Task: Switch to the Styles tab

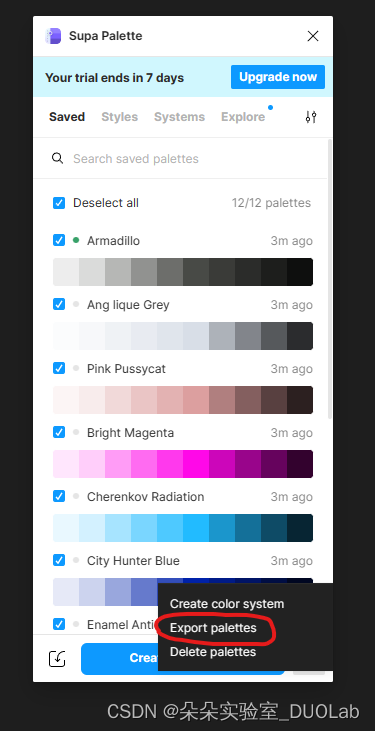Action: pyautogui.click(x=119, y=117)
